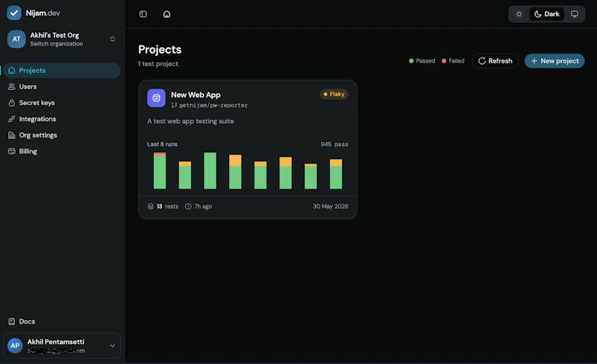Click the Integrations plug icon
Screen dimensions: 597x364
[12, 119]
